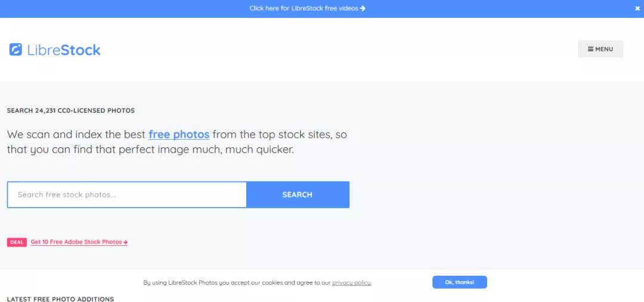Click the blue SEARCH button
The image size is (644, 302).
pos(298,195)
